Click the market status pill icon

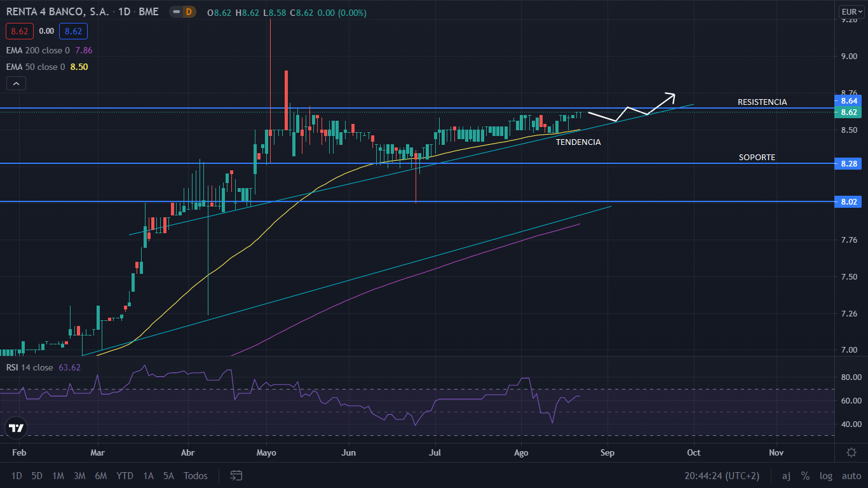tap(175, 11)
